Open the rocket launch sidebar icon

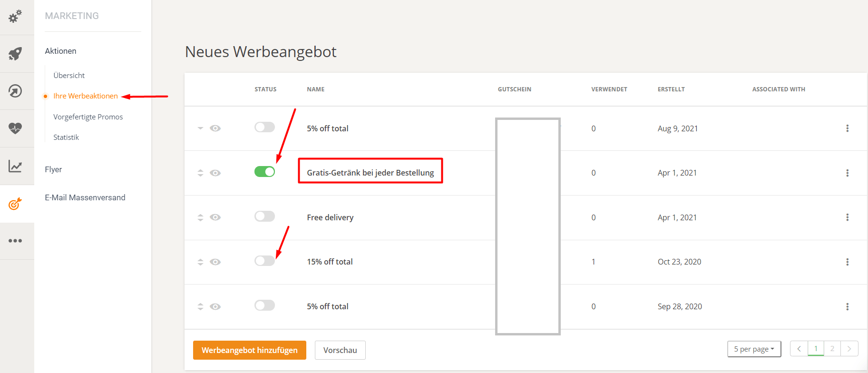(15, 54)
